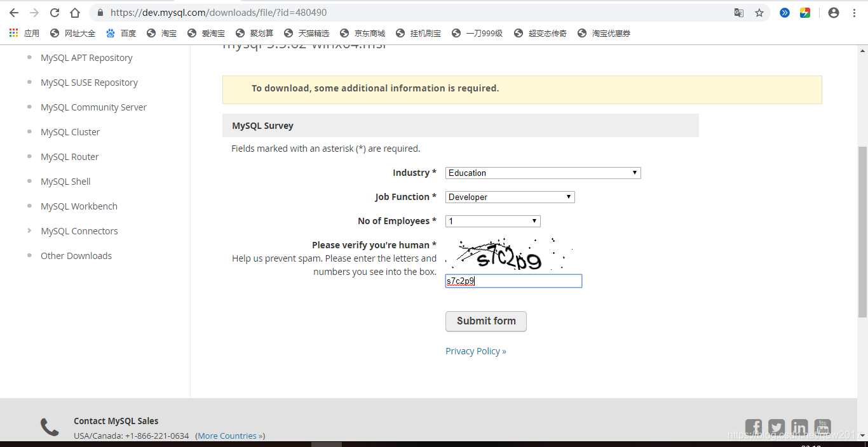Click the scrollbar up arrow

pos(862,50)
